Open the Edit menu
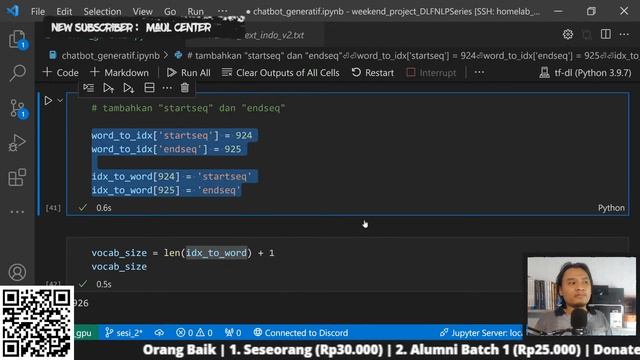Viewport: 640px width, 360px height. tap(64, 11)
